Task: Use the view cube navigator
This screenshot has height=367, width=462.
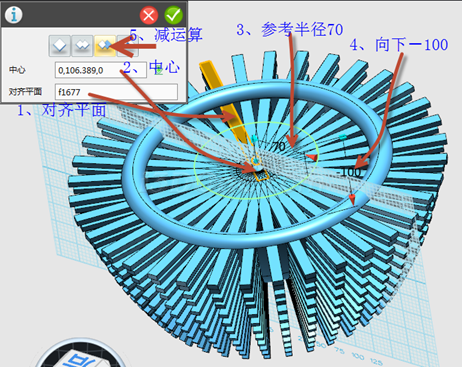Action: click(x=81, y=354)
